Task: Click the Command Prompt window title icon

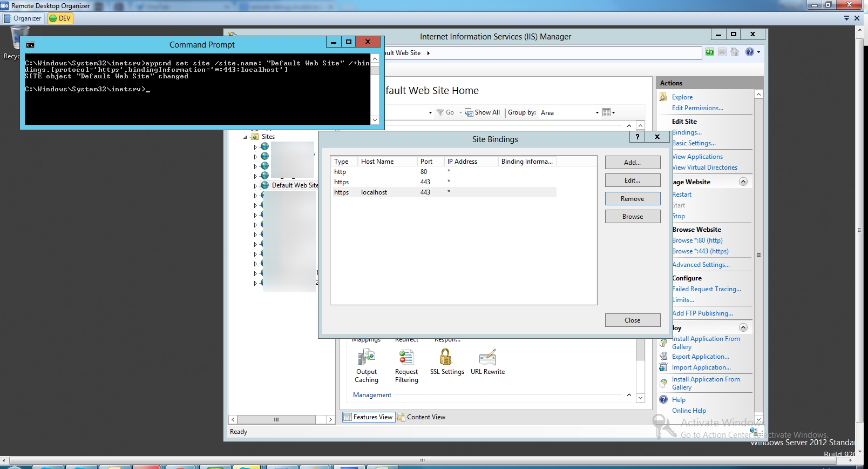Action: tap(30, 45)
